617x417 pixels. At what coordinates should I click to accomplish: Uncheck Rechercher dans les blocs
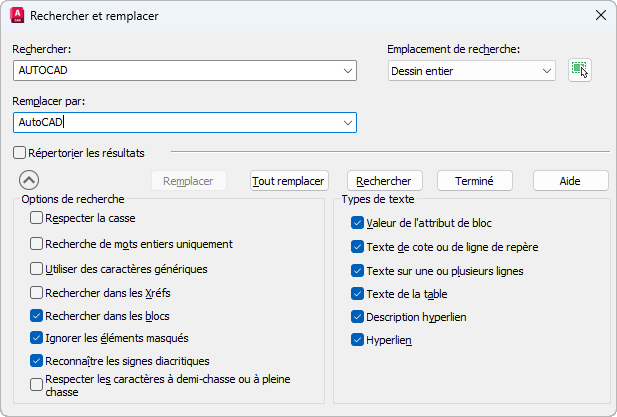tap(37, 314)
